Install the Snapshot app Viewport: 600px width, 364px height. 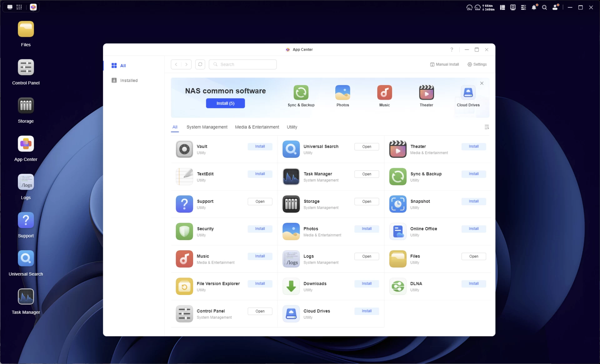pos(474,202)
